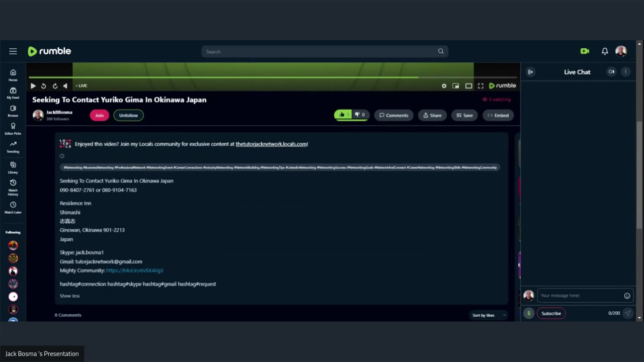The height and width of the screenshot is (362, 644).
Task: Rewind the video with the back-skip icon
Action: [44, 86]
